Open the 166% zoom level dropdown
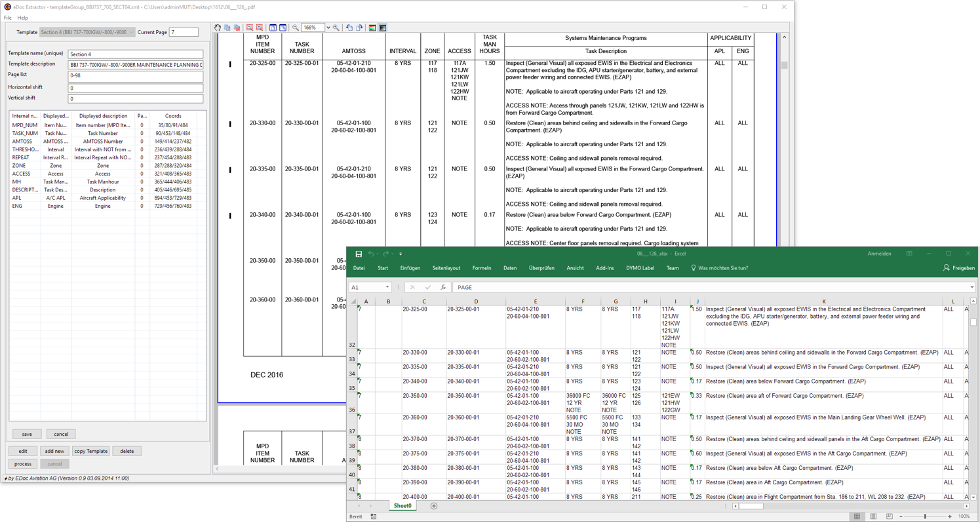Viewport: 980px width, 523px height. pos(328,28)
